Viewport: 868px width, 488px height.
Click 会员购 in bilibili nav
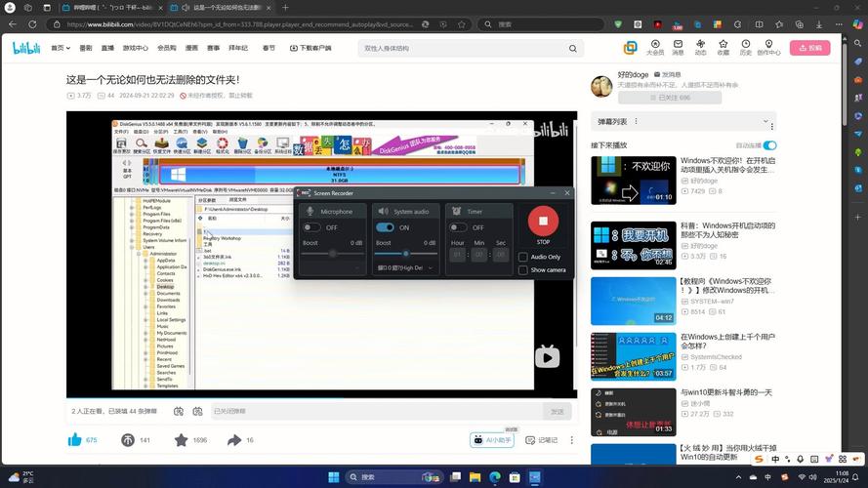[167, 48]
